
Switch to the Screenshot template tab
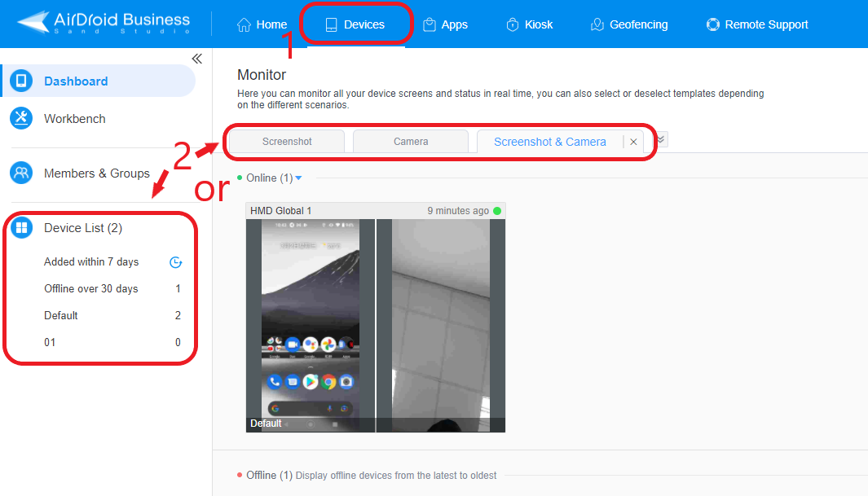click(x=287, y=142)
